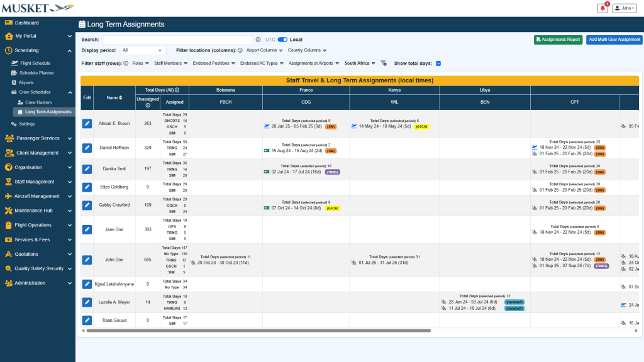Click the Assignments Report button

558,40
